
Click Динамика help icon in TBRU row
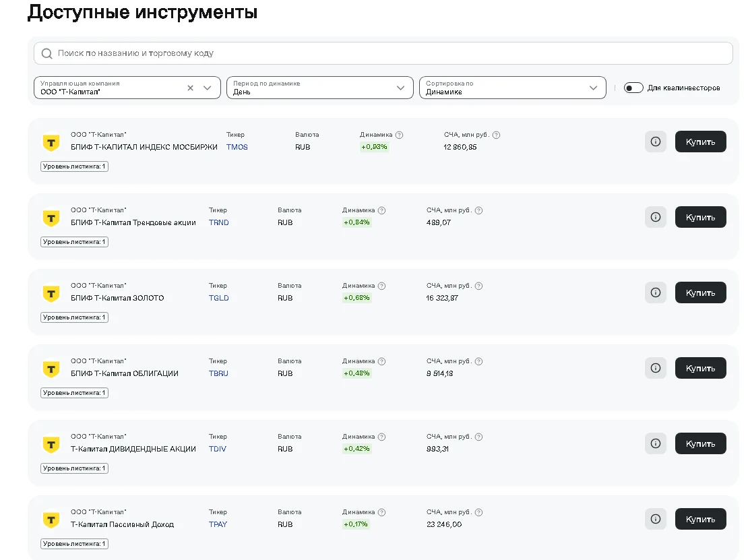pos(381,361)
